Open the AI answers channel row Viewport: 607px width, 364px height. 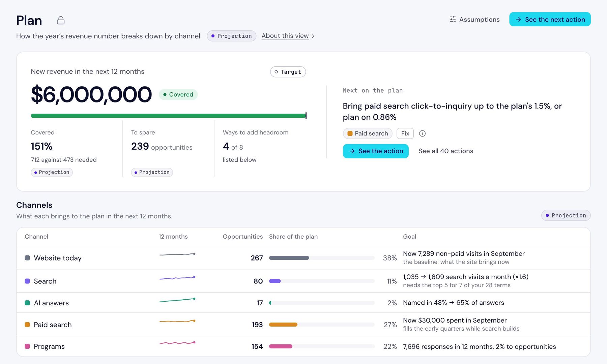click(x=303, y=303)
